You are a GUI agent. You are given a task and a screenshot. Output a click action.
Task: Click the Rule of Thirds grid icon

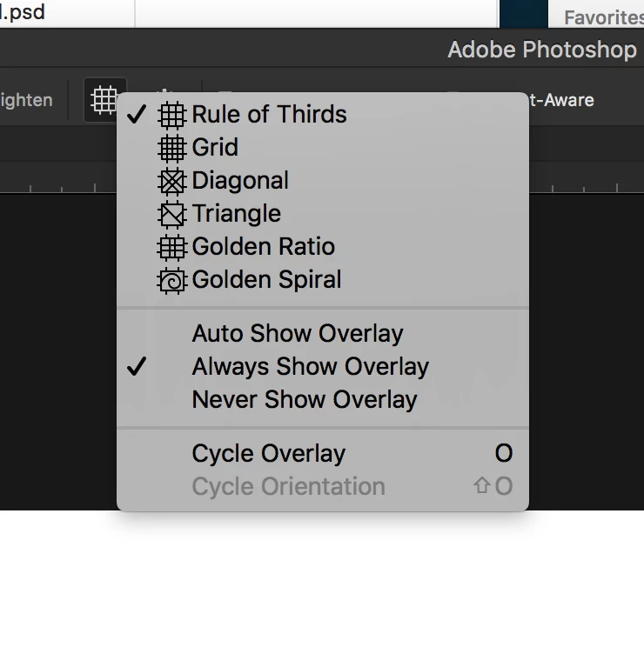click(x=171, y=115)
